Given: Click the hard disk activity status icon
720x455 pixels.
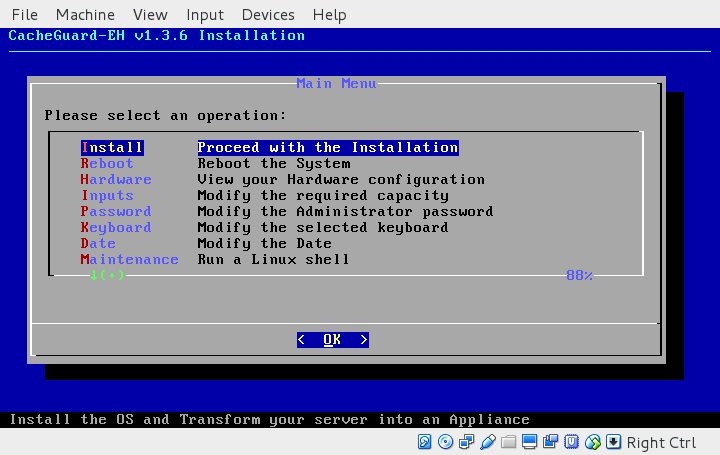Looking at the screenshot, I should [425, 442].
